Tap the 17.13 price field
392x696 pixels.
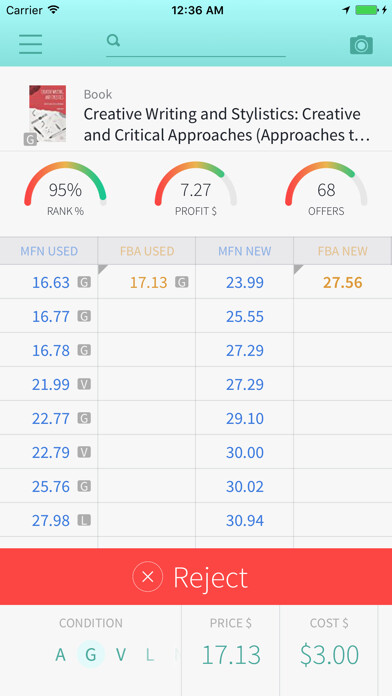[231, 655]
